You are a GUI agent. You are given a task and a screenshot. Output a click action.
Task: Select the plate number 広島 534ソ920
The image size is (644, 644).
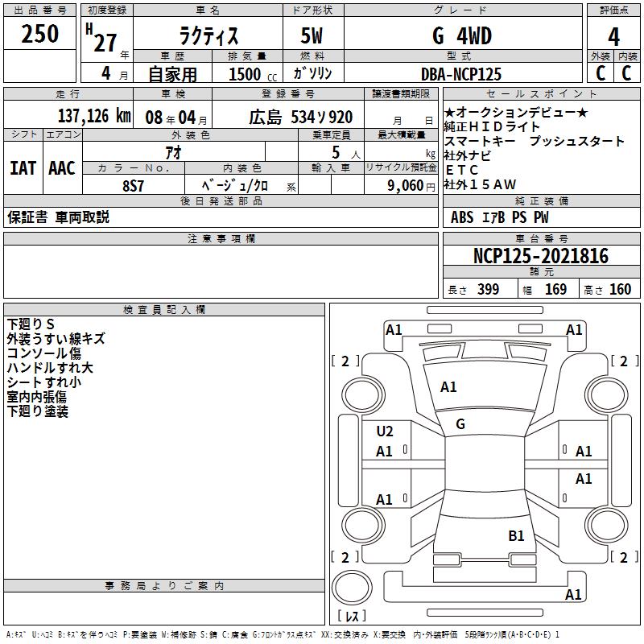pyautogui.click(x=300, y=118)
